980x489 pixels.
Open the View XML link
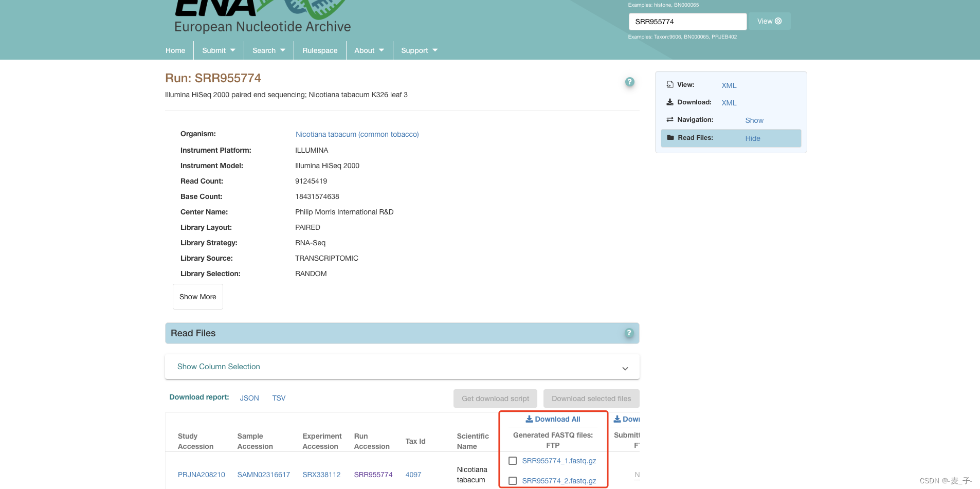729,85
